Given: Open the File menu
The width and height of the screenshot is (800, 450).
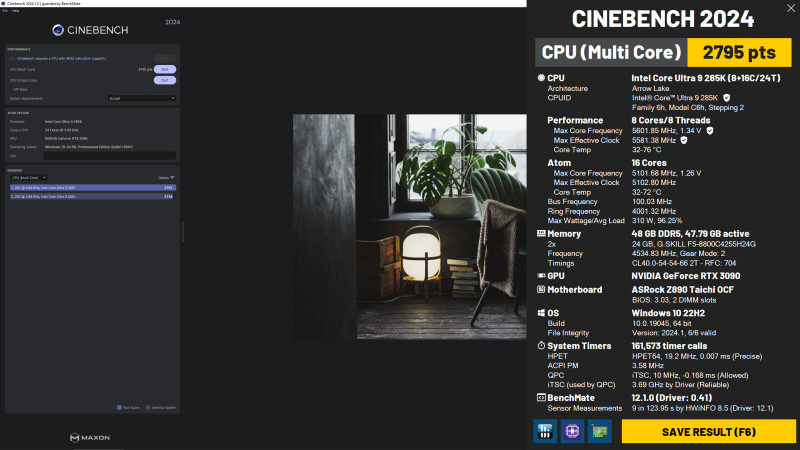Looking at the screenshot, I should [5, 10].
